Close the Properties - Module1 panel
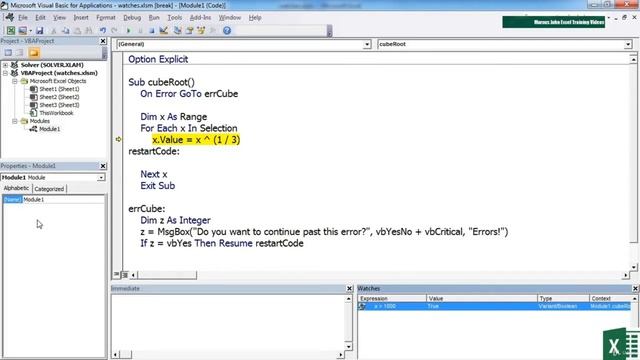640x360 pixels. coord(103,166)
